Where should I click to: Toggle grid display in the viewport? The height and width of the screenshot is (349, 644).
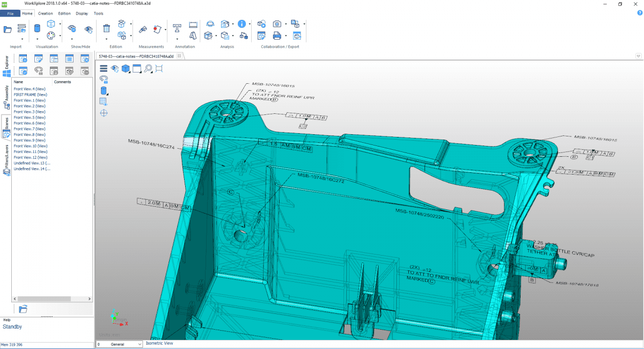pyautogui.click(x=103, y=101)
